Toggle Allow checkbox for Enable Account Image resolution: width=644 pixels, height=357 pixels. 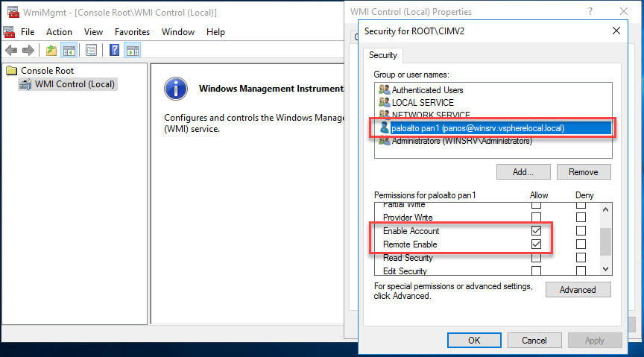click(536, 231)
